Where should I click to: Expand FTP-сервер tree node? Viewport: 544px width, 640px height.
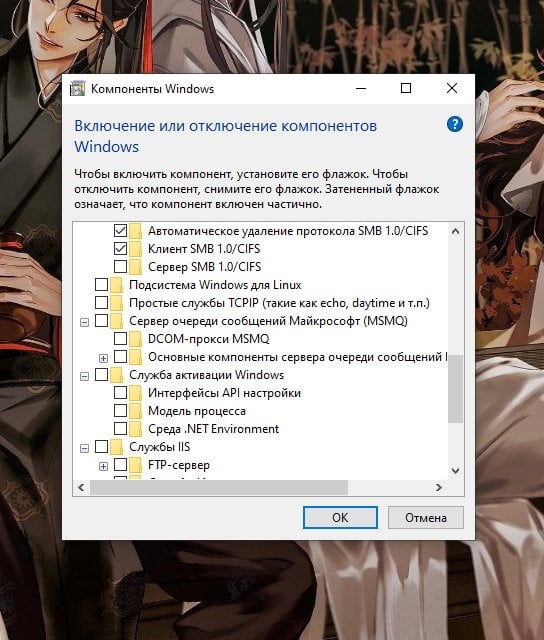(x=104, y=466)
